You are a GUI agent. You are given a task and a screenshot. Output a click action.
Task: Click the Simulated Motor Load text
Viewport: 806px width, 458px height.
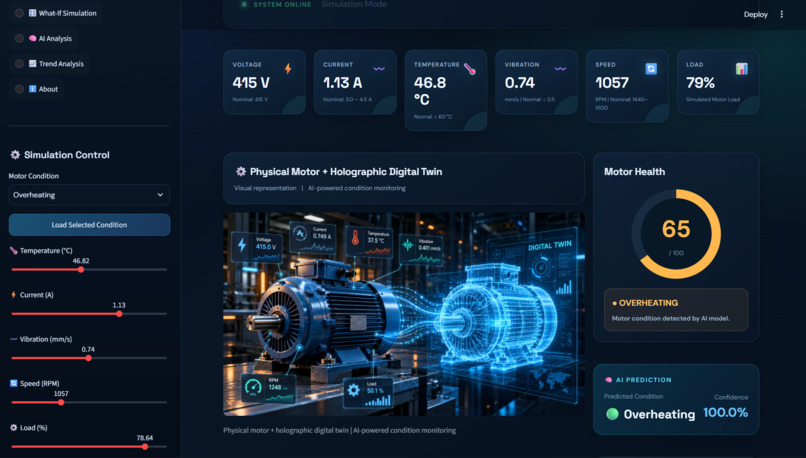point(713,99)
